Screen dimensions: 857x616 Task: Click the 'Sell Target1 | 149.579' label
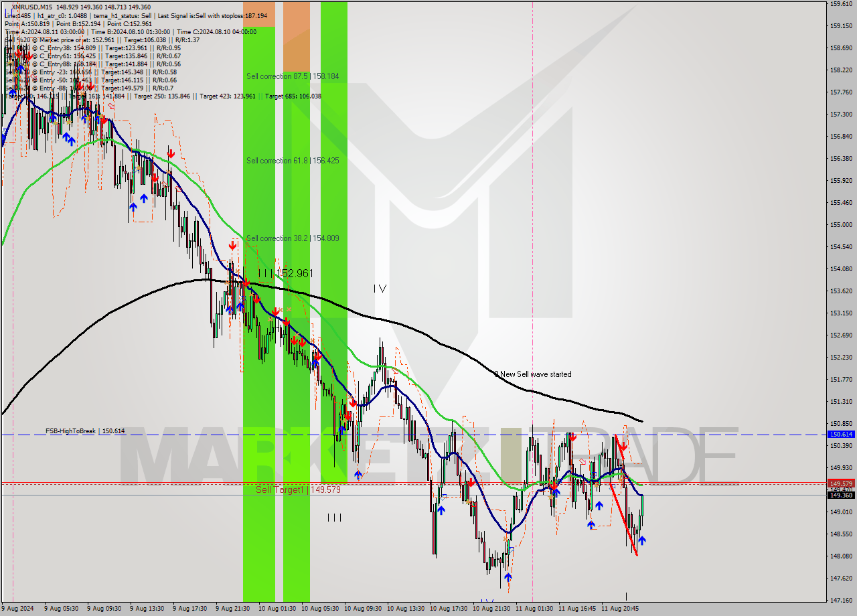pos(299,489)
